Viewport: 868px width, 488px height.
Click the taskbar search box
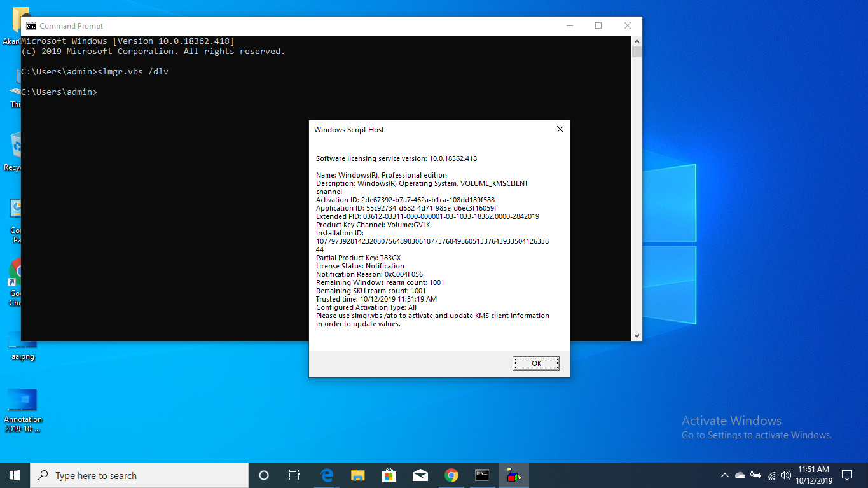pyautogui.click(x=139, y=475)
